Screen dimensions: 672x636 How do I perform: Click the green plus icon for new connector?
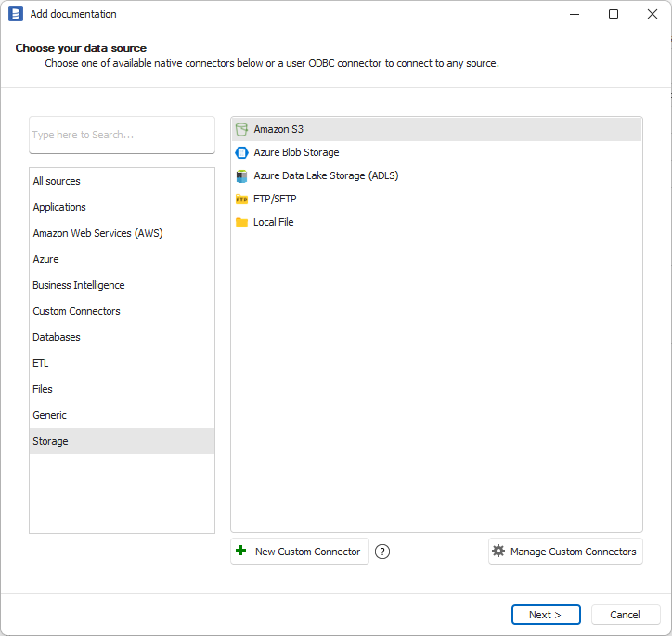tap(240, 550)
